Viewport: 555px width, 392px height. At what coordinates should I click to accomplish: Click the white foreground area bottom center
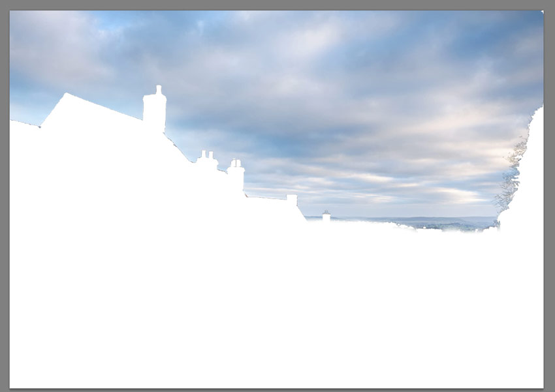click(x=277, y=339)
